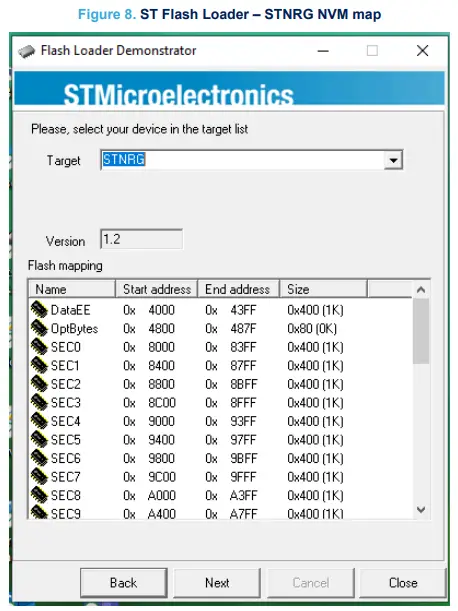Select the DataEE row name
The height and width of the screenshot is (611, 458).
(x=71, y=310)
